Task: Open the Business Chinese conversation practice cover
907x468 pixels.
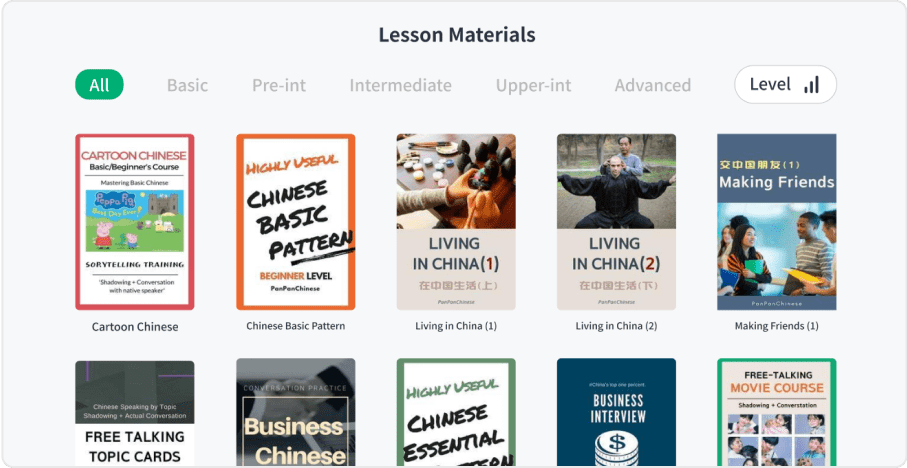Action: [296, 412]
